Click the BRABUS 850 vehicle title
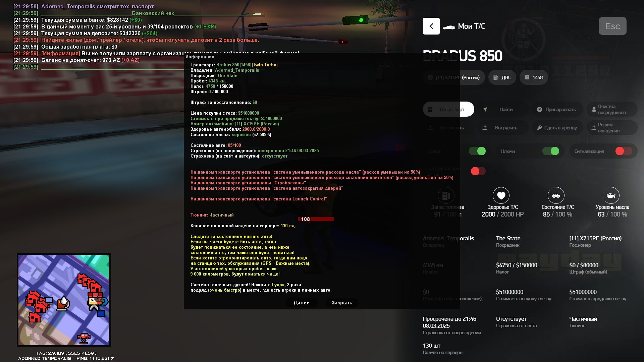 463,56
